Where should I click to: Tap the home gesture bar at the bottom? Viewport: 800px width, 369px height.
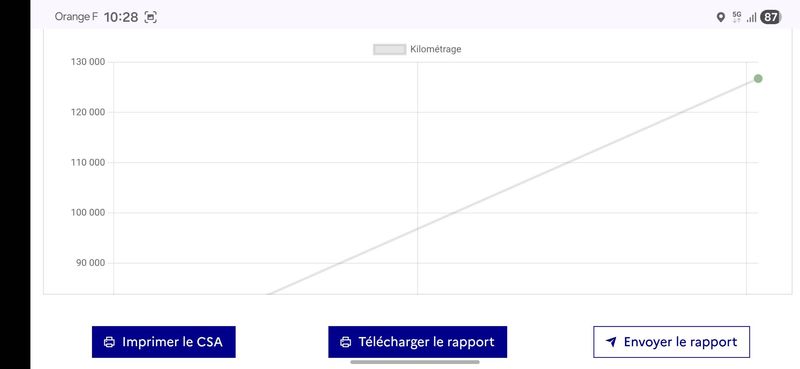click(415, 362)
